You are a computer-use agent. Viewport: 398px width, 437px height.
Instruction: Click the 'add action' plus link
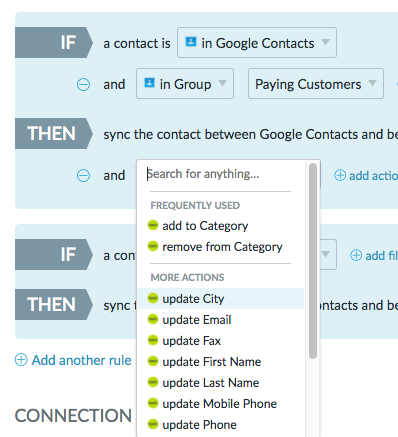point(366,175)
